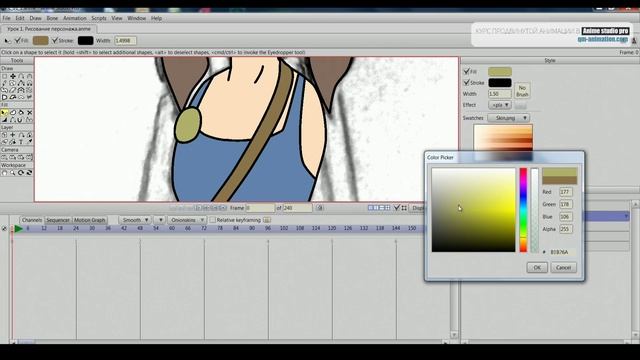Open the Scripts menu
The height and width of the screenshot is (360, 640).
point(99,18)
